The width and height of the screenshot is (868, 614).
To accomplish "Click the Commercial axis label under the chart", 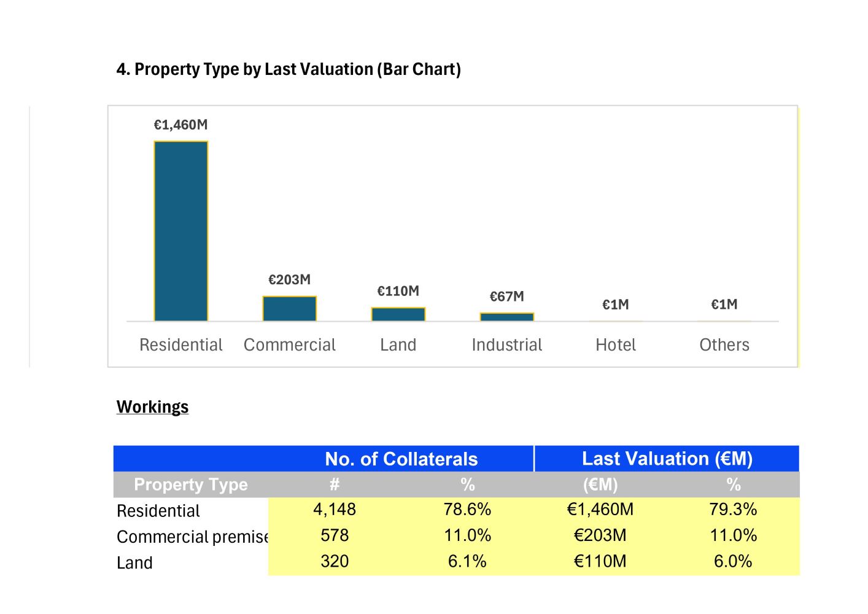I will (x=289, y=345).
